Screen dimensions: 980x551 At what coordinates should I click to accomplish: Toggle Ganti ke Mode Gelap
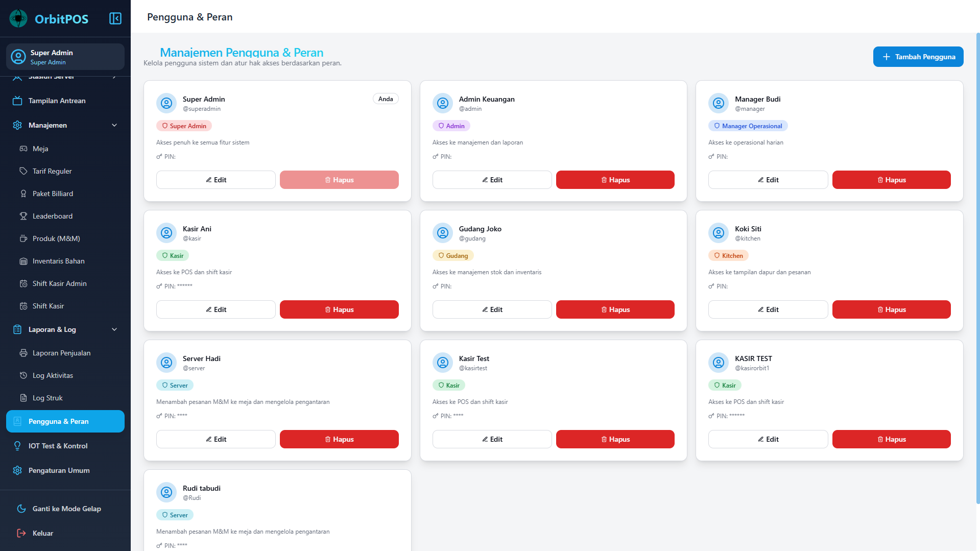click(66, 509)
